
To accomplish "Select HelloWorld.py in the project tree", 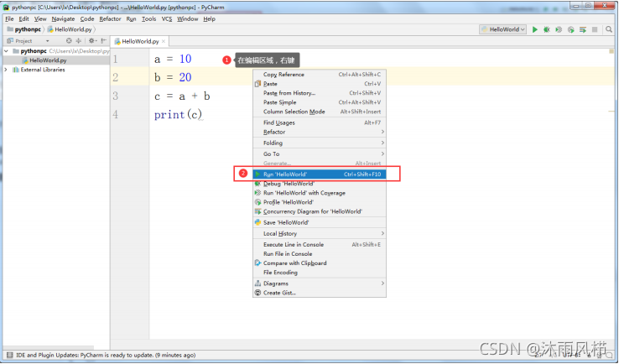I will [48, 60].
